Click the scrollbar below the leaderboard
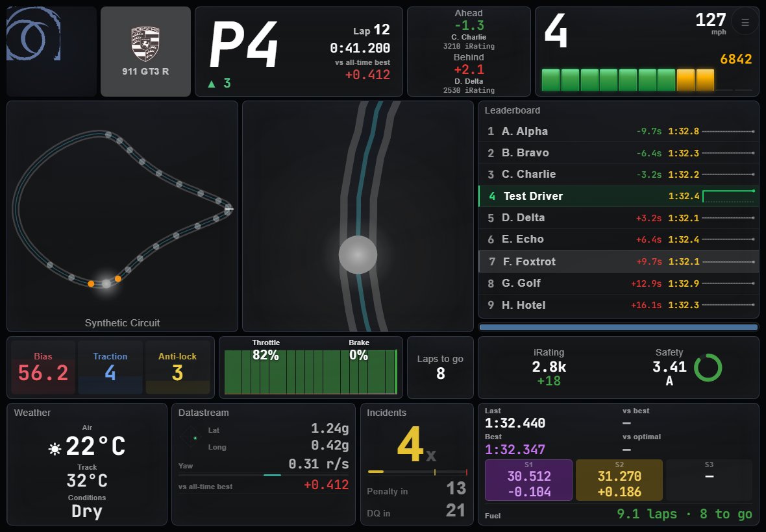The width and height of the screenshot is (766, 532). pos(619,327)
